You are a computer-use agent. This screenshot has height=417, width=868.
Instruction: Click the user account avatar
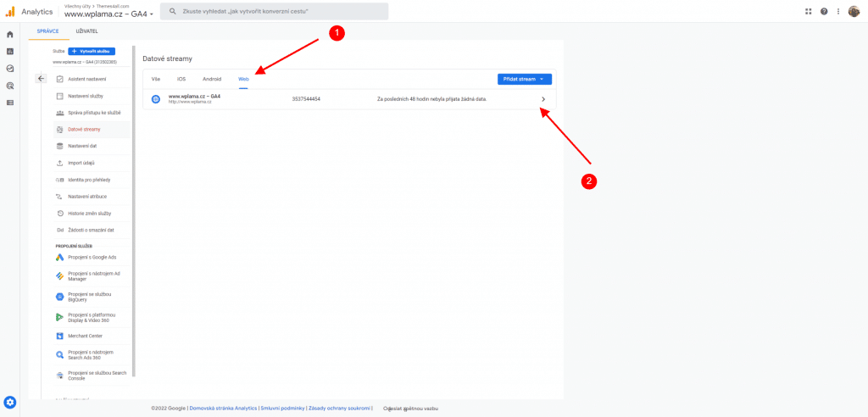click(x=854, y=11)
